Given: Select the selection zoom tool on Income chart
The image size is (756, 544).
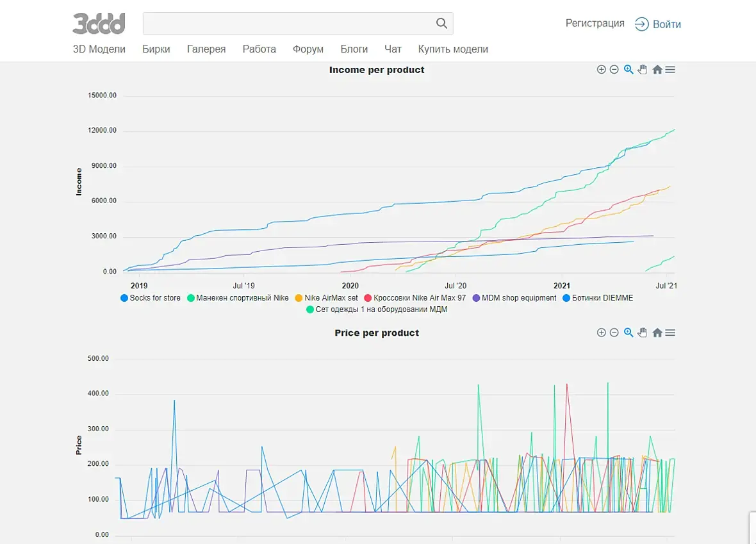Looking at the screenshot, I should coord(629,70).
